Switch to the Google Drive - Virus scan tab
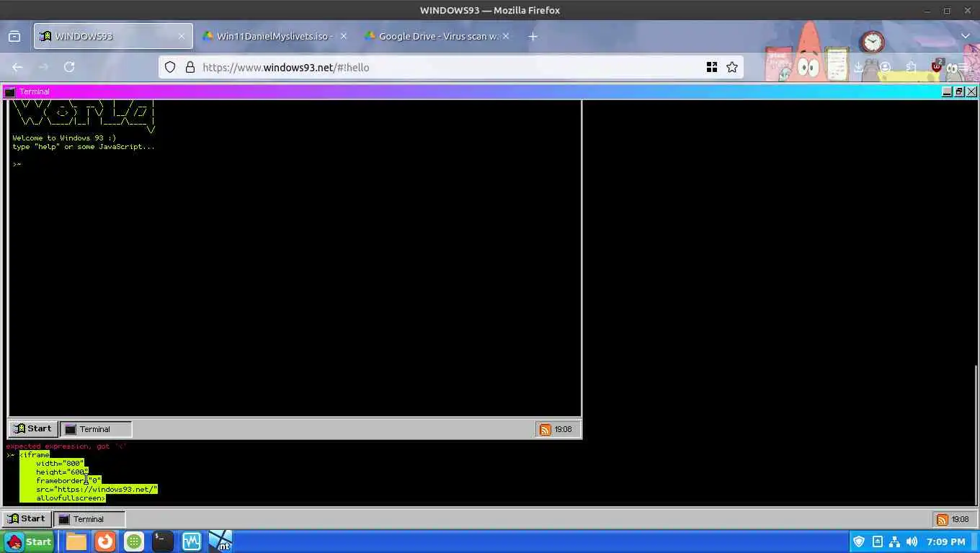The image size is (980, 553). point(437,36)
